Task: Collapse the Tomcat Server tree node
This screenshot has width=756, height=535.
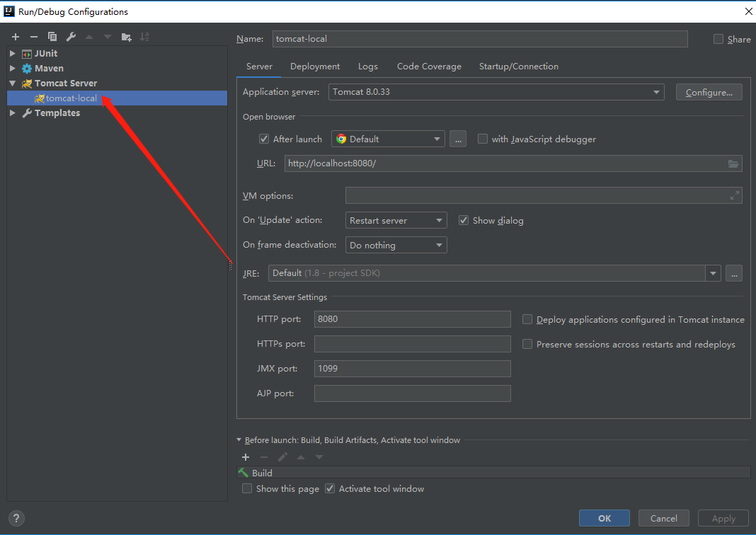Action: (x=13, y=84)
